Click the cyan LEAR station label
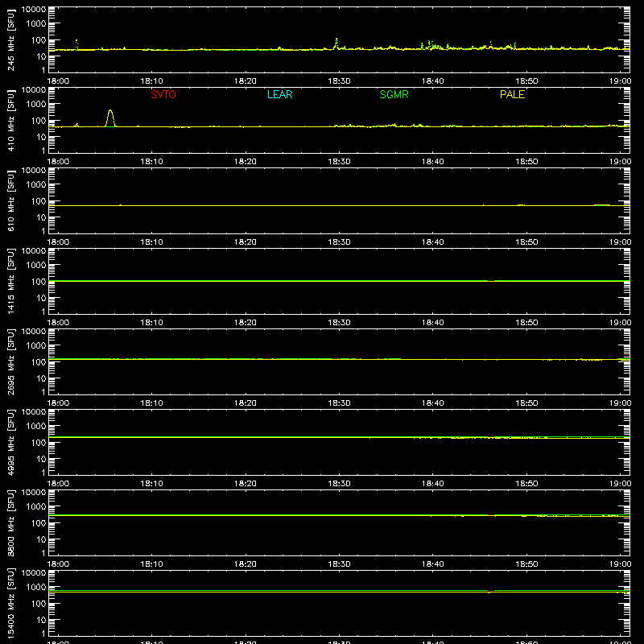Screen dimensions: 644x644 click(x=279, y=94)
